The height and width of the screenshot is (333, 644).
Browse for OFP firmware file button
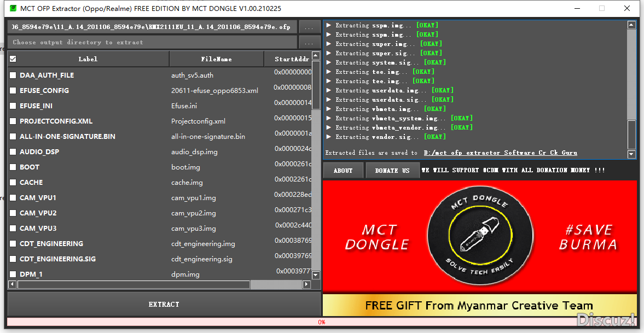(x=309, y=27)
